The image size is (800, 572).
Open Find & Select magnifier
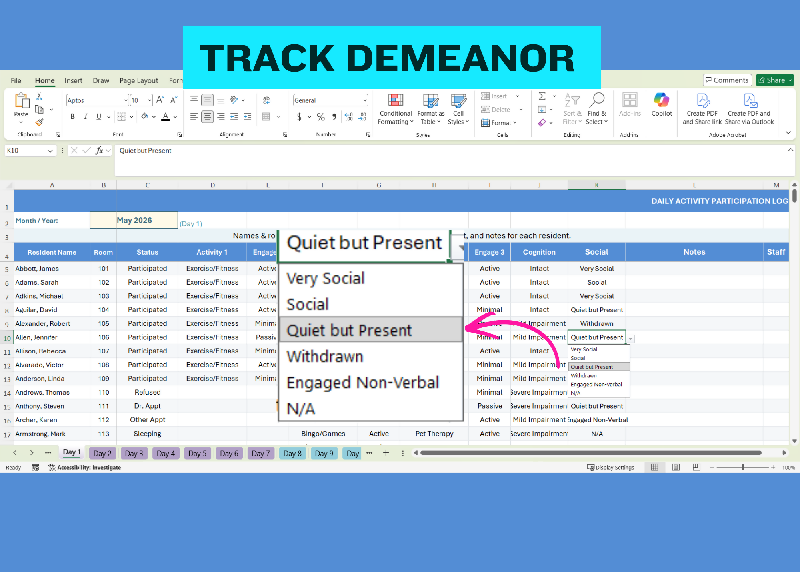pyautogui.click(x=596, y=109)
